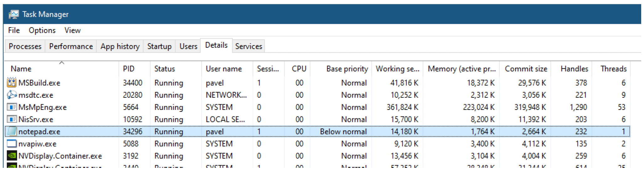This screenshot has width=644, height=176.
Task: Sort by the PID column header
Action: (x=135, y=69)
